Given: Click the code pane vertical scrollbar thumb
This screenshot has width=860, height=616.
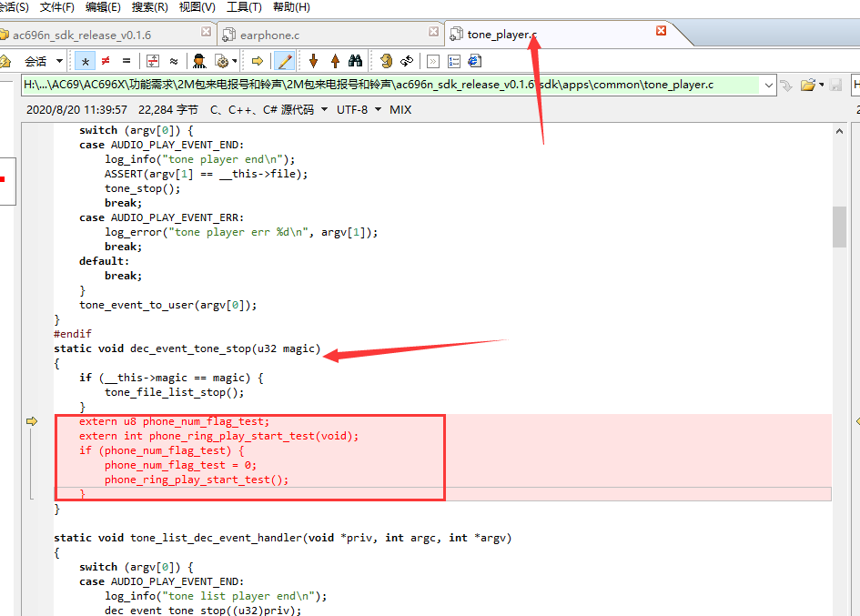Looking at the screenshot, I should pos(839,227).
